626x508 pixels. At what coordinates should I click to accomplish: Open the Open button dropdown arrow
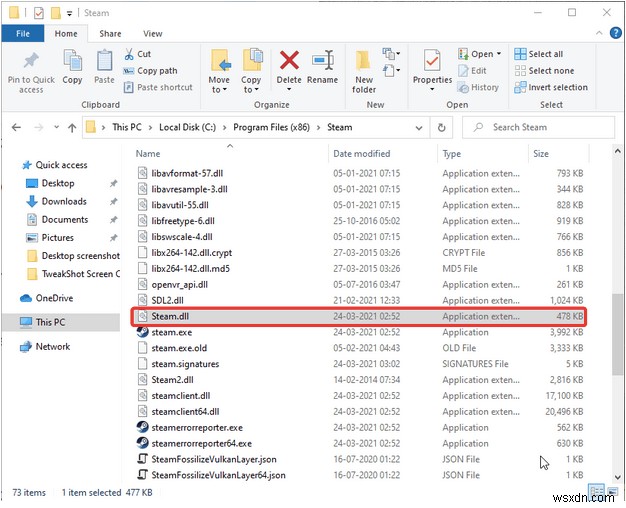coord(499,54)
